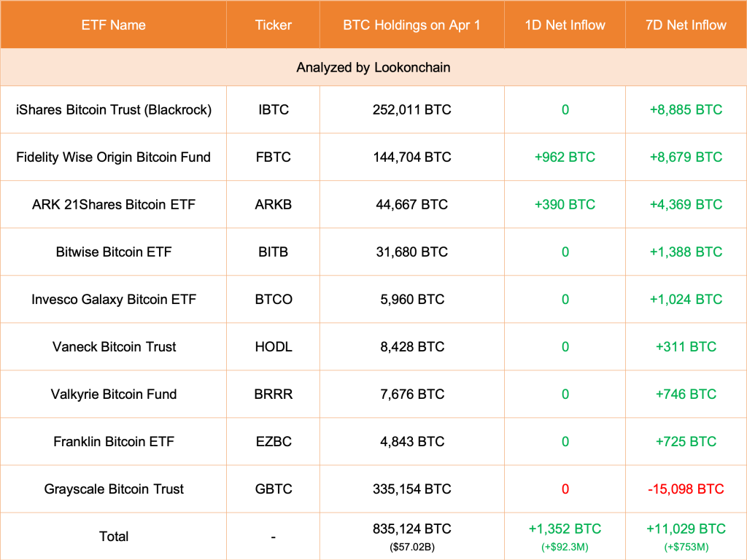747x560 pixels.
Task: Click the Valkyrie Bitcoin Fund name
Action: [113, 394]
